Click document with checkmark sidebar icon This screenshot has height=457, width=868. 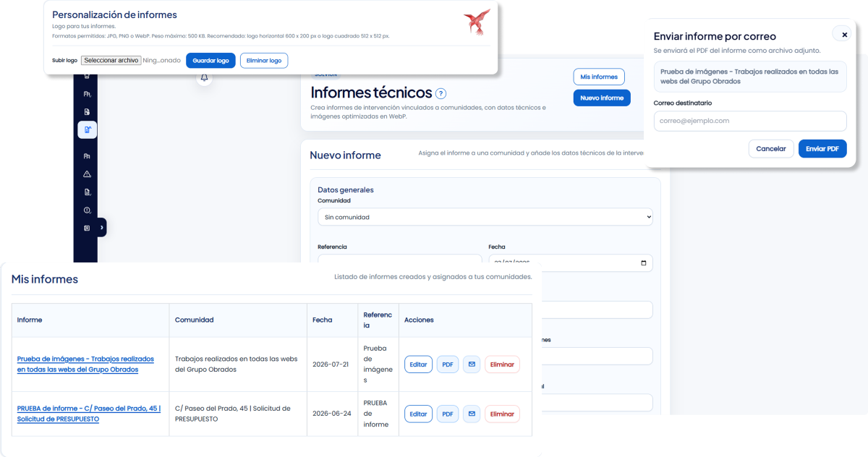click(87, 192)
